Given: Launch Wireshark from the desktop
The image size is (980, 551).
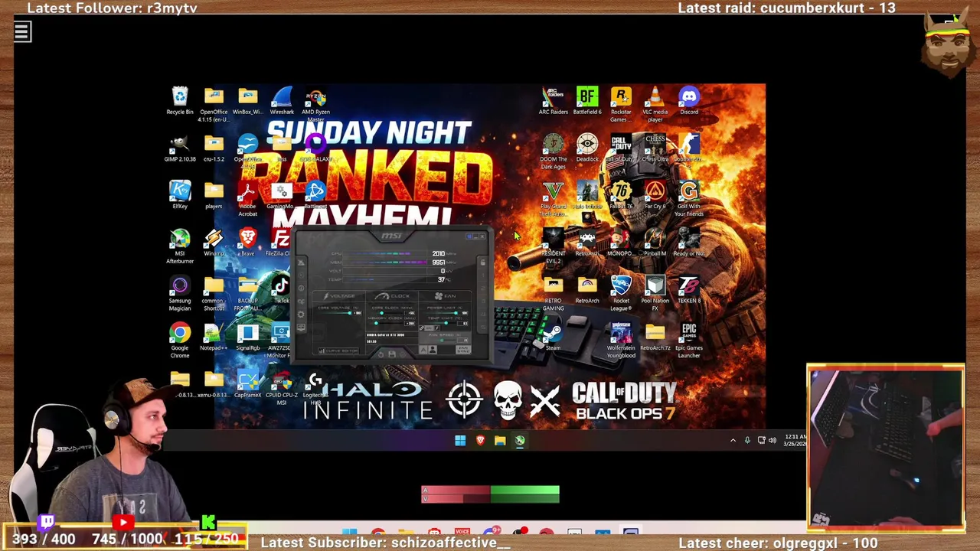Looking at the screenshot, I should point(282,100).
